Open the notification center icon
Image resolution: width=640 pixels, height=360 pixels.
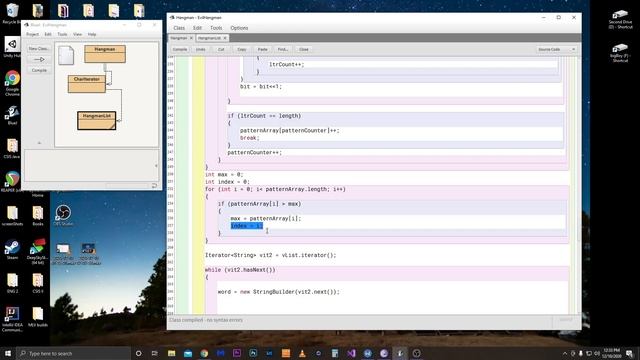click(x=629, y=353)
